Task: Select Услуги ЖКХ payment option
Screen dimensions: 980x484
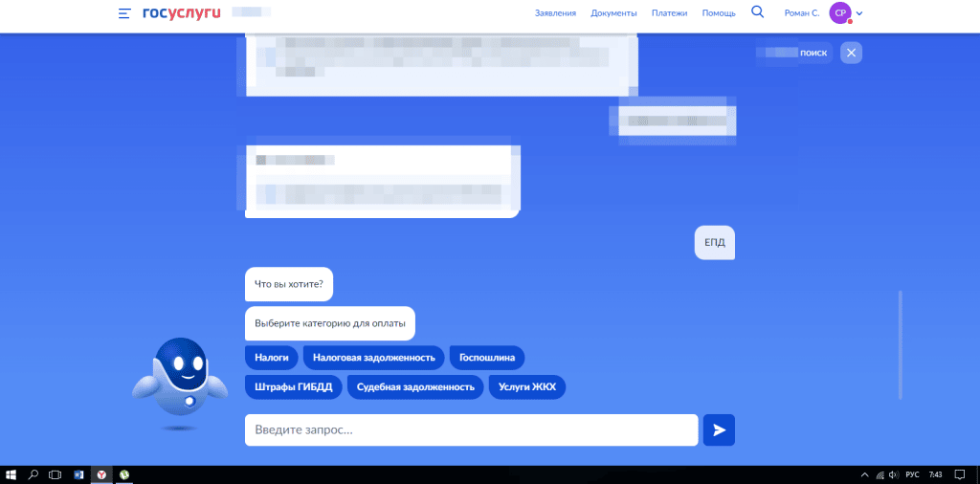Action: 527,386
